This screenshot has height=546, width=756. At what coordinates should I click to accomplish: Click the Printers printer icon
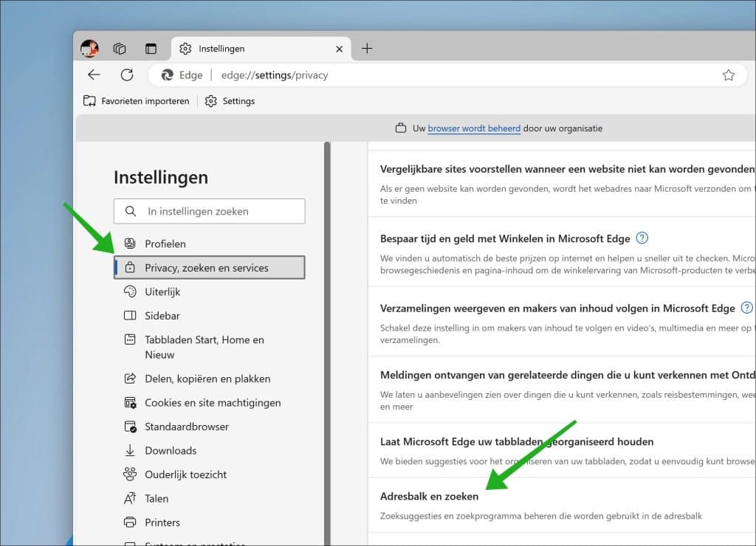pos(130,522)
